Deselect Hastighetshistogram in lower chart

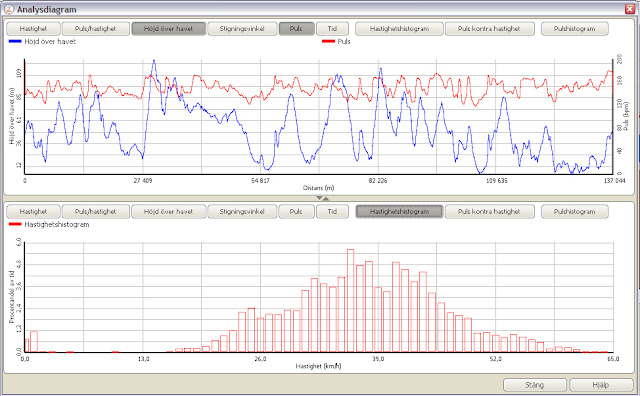coord(399,211)
